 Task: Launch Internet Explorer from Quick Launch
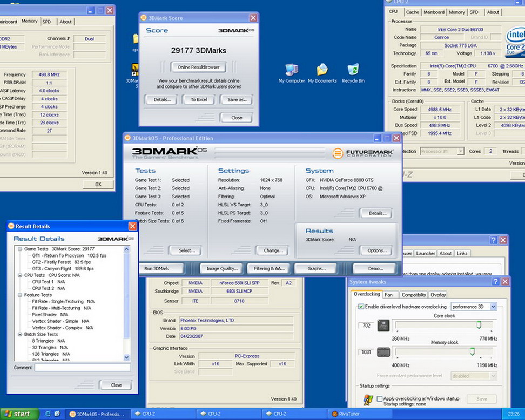[x=48, y=414]
